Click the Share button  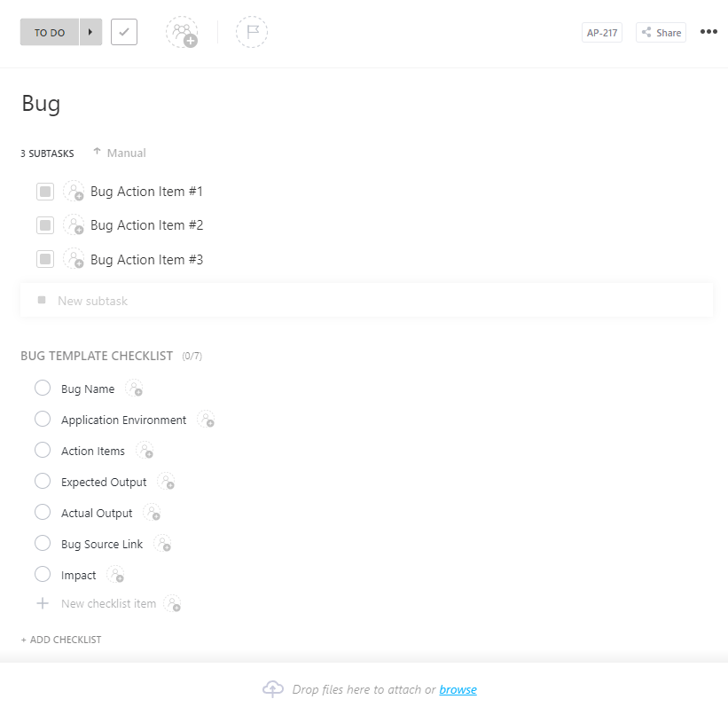tap(661, 33)
